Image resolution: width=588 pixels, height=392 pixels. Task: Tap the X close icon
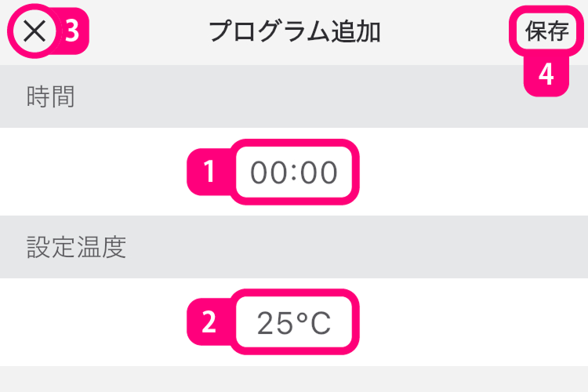(34, 31)
